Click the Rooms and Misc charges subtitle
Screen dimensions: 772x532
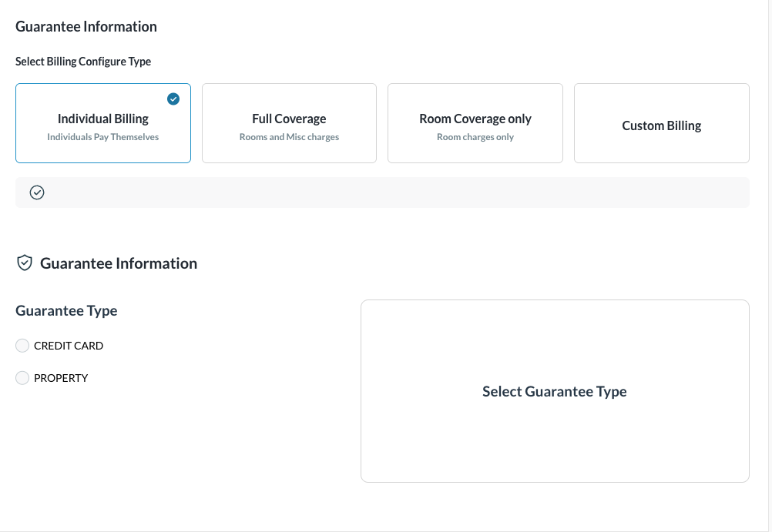(x=289, y=137)
